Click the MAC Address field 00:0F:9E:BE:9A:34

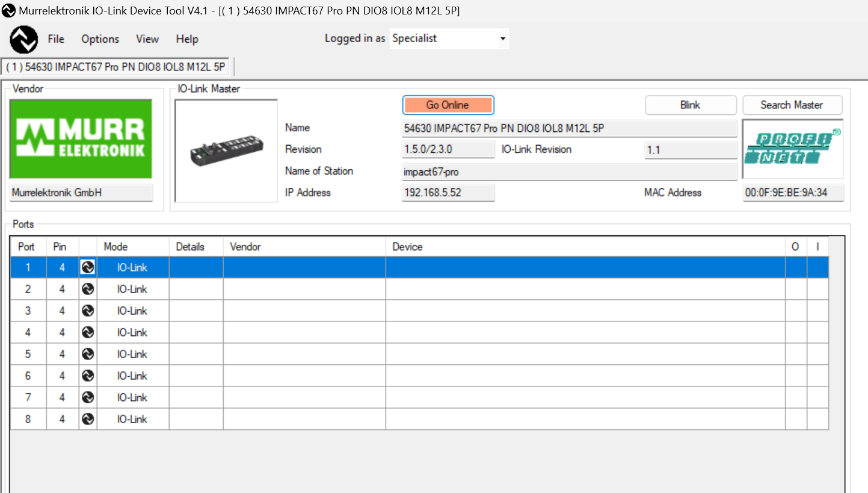pyautogui.click(x=793, y=193)
